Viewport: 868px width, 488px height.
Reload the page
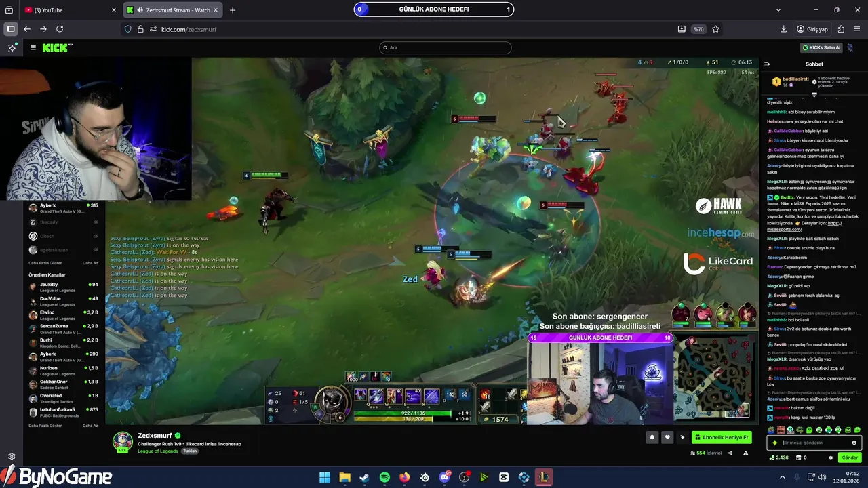(60, 29)
